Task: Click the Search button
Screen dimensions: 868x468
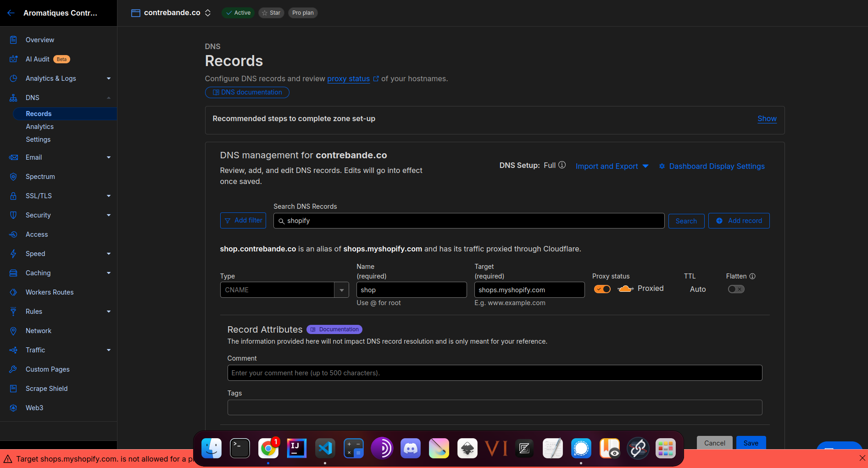Action: pyautogui.click(x=686, y=221)
